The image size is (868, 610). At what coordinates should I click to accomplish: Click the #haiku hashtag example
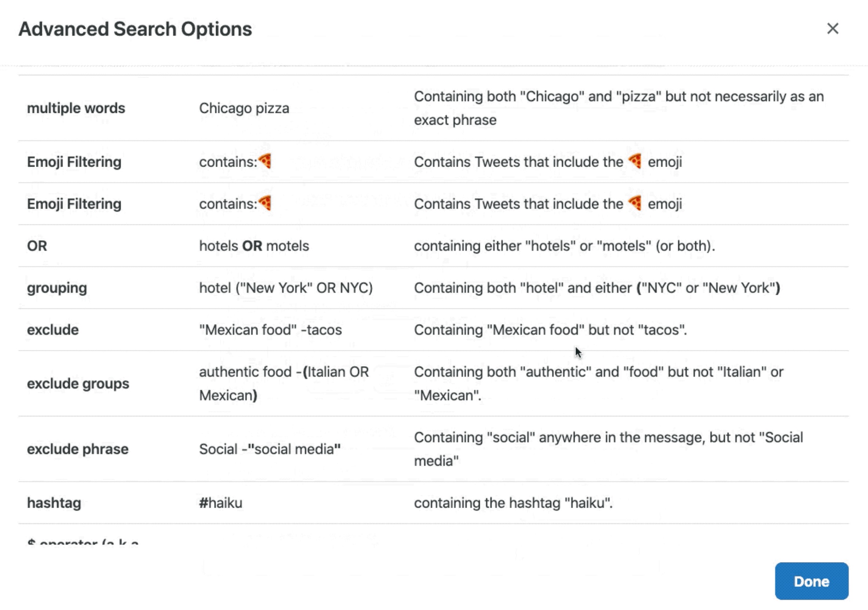[220, 503]
